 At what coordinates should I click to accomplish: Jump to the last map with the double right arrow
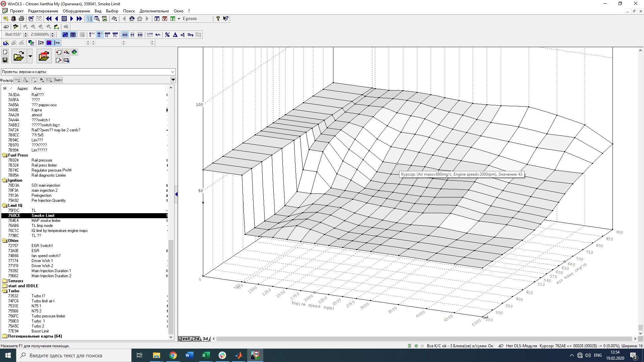pyautogui.click(x=79, y=19)
